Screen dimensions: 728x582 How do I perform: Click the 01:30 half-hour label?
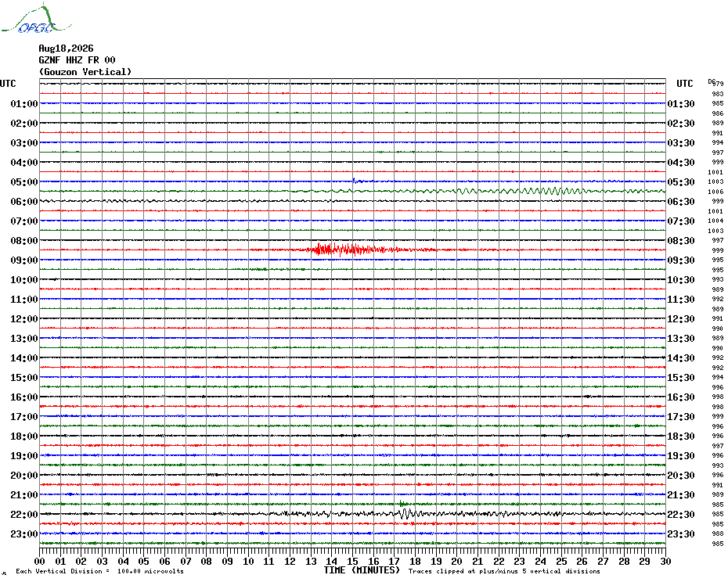coord(681,103)
